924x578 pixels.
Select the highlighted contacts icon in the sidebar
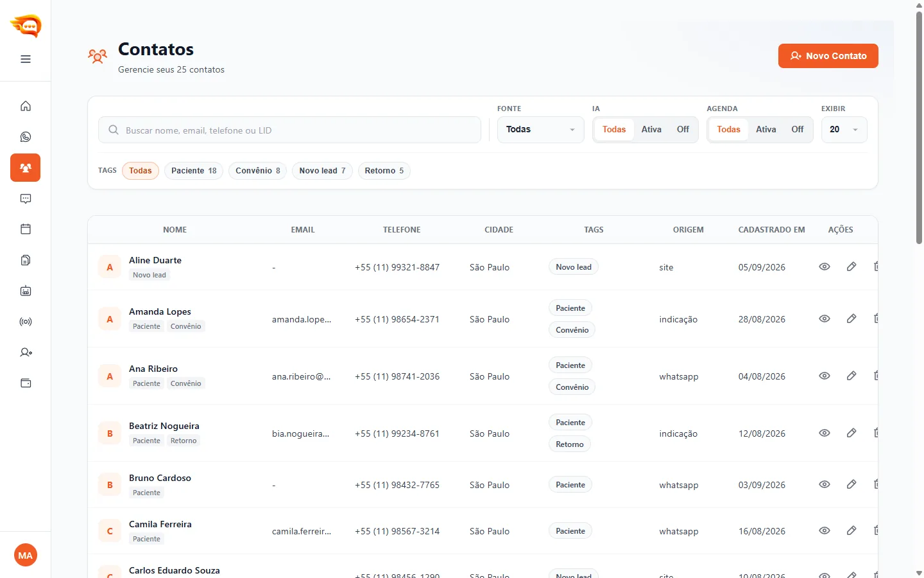26,168
